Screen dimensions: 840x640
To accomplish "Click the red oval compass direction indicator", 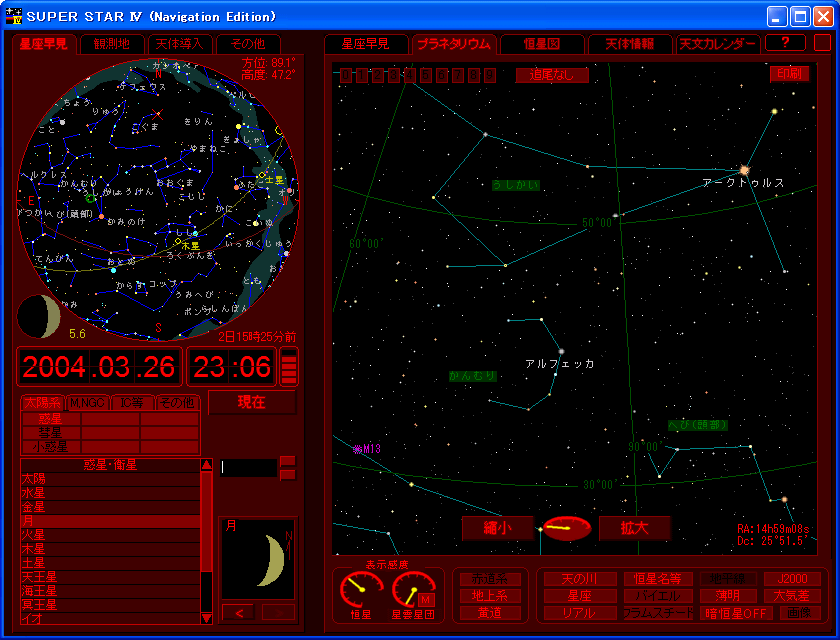I will pyautogui.click(x=567, y=528).
